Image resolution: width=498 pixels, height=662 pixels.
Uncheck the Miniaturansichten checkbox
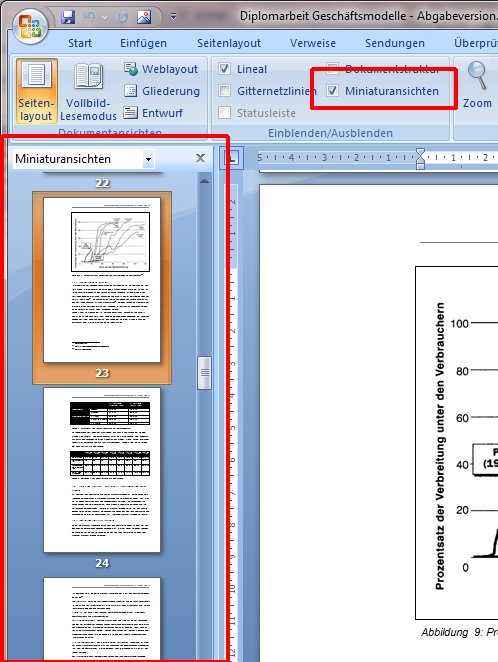pos(332,91)
